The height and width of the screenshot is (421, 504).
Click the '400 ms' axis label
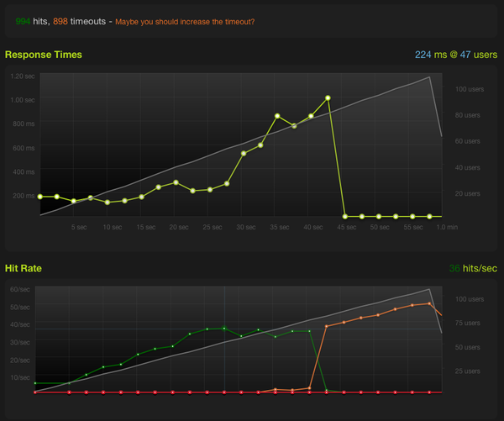pyautogui.click(x=24, y=171)
